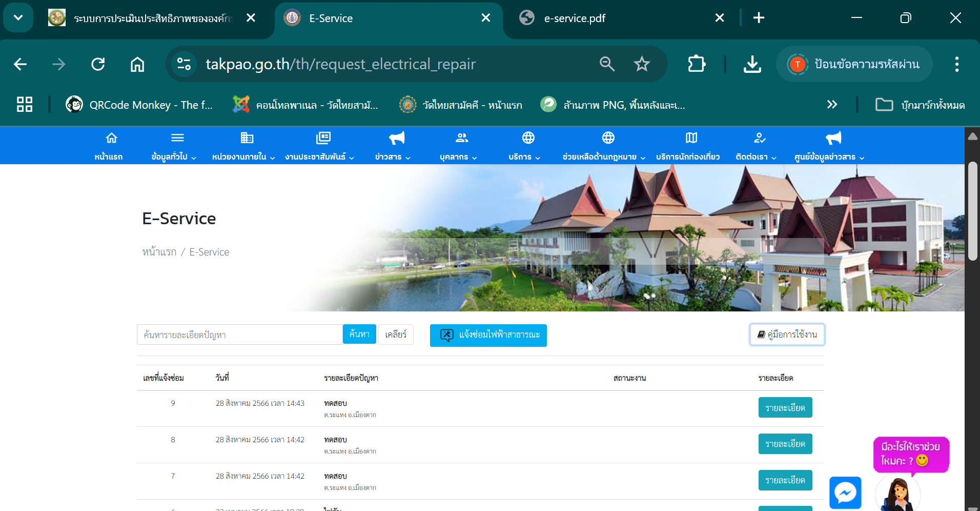Open the apps grid icon in bookmarks bar
The height and width of the screenshot is (511, 980).
(25, 105)
